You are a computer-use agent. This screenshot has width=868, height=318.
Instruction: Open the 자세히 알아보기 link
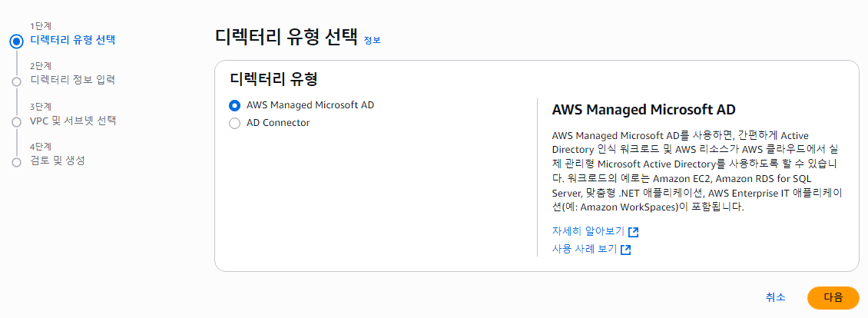588,231
